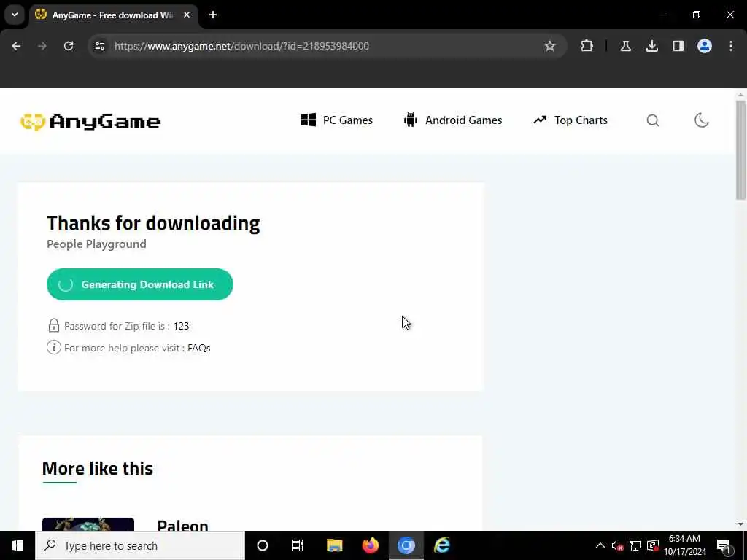
Task: Open Windows Start menu
Action: [x=18, y=545]
